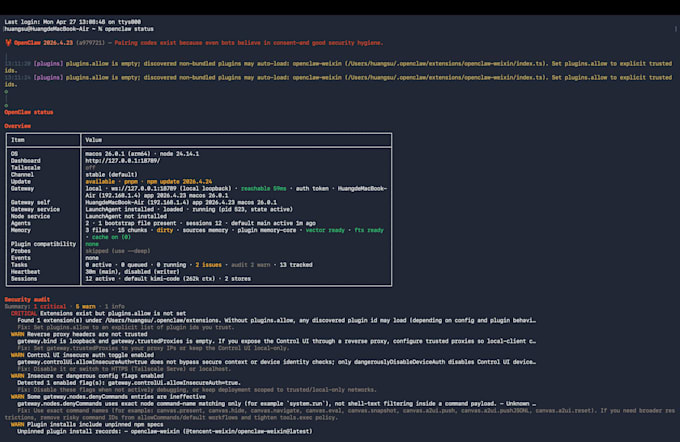This screenshot has width=680, height=442.
Task: Click the green 'reachable 59ms' text
Action: (x=264, y=188)
